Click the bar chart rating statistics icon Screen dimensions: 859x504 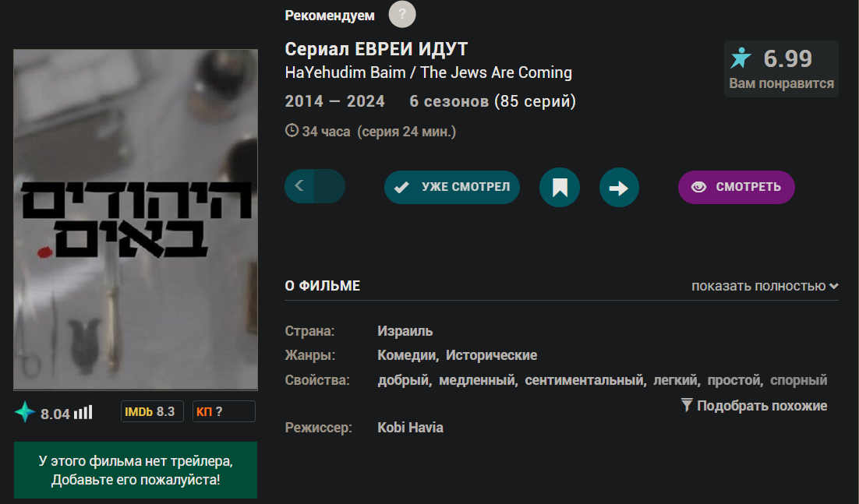click(x=83, y=411)
